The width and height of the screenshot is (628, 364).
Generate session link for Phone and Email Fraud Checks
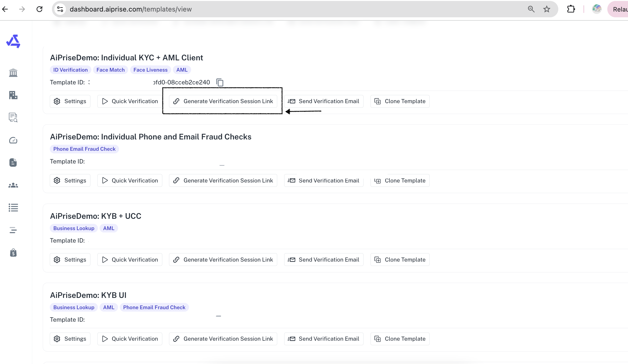pos(223,180)
